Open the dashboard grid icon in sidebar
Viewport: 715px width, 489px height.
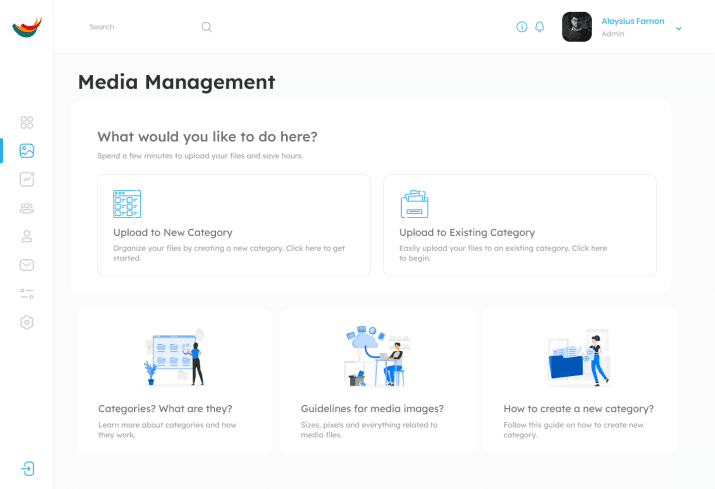tap(27, 122)
